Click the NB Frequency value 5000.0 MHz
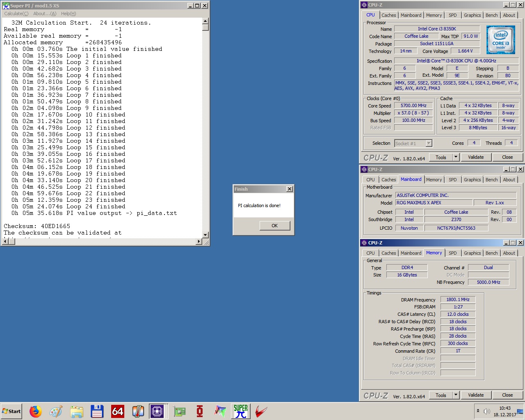This screenshot has height=420, width=525. pos(488,282)
